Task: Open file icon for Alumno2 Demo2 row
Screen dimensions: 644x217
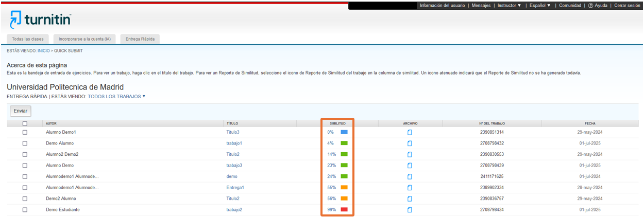Action: coord(410,154)
